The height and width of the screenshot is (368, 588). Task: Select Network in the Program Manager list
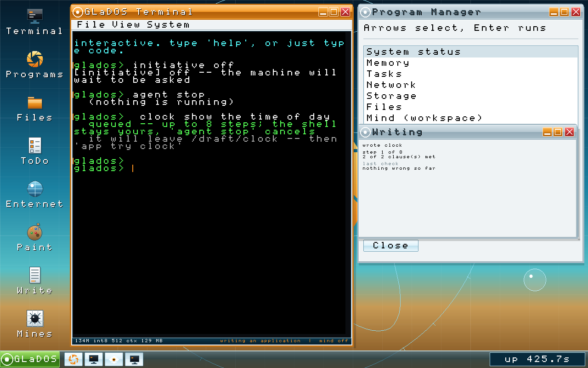point(471,85)
